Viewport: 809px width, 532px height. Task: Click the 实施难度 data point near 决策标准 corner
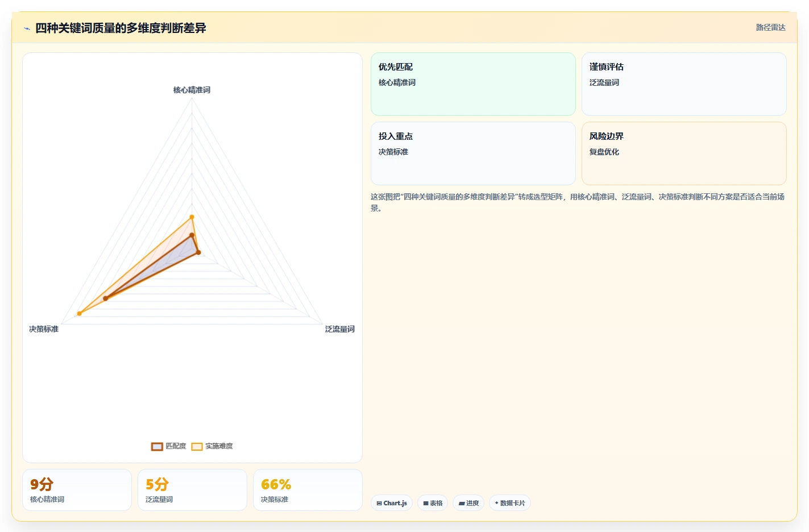(x=80, y=314)
